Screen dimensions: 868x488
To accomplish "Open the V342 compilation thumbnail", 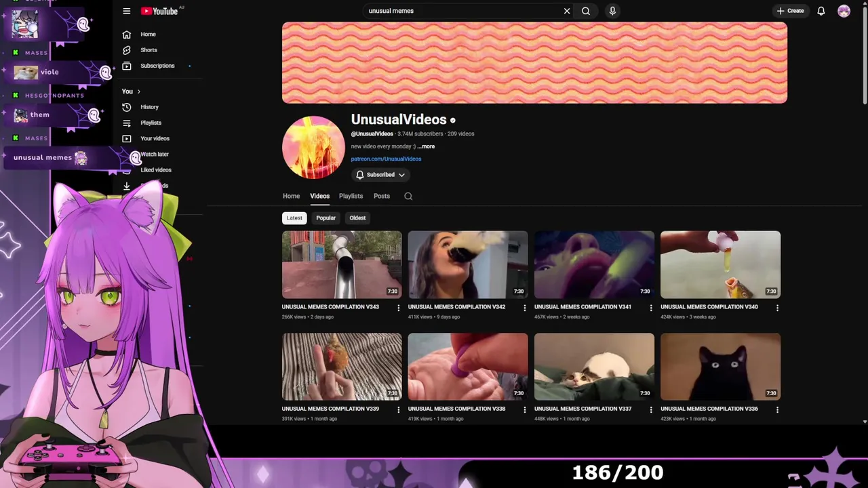I will click(468, 264).
